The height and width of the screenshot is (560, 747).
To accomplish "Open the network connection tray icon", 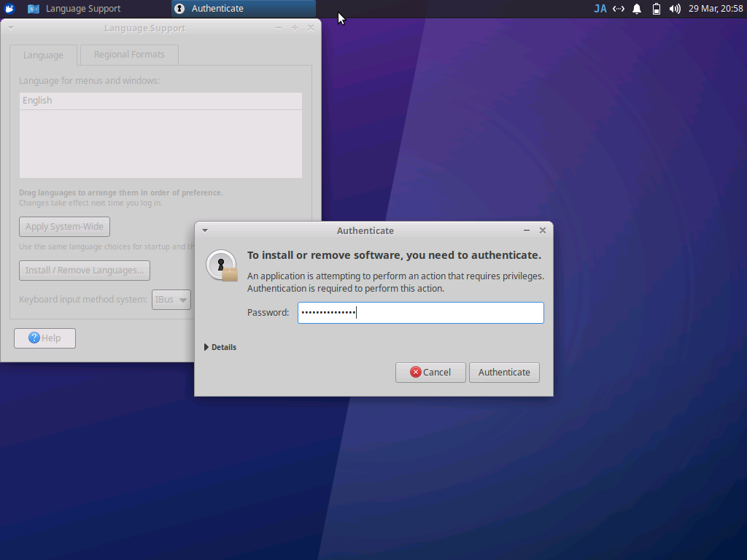I will 619,9.
